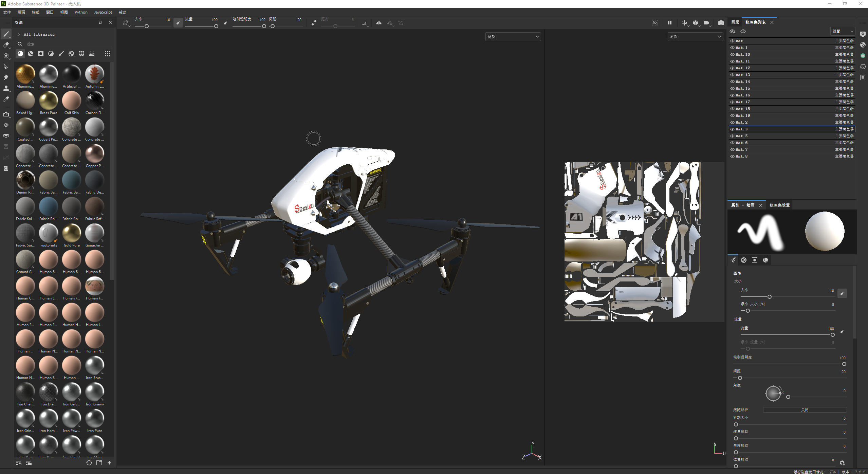This screenshot has height=474, width=868.
Task: Click the 关闭 follow-path button in properties
Action: point(805,410)
